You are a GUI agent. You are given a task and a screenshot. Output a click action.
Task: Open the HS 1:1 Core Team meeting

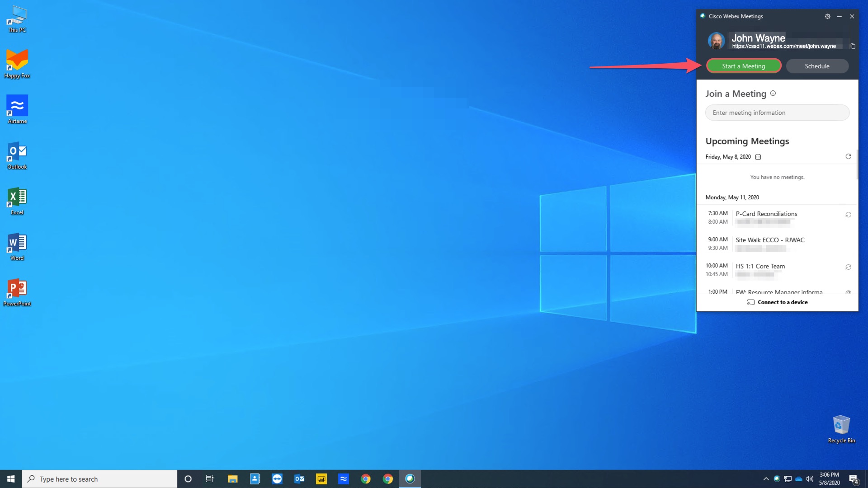(x=760, y=266)
